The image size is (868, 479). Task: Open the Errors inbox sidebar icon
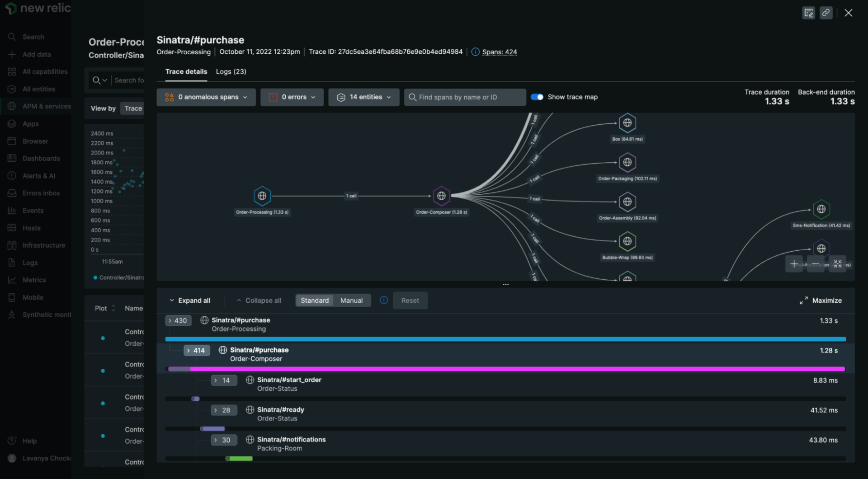click(x=12, y=193)
